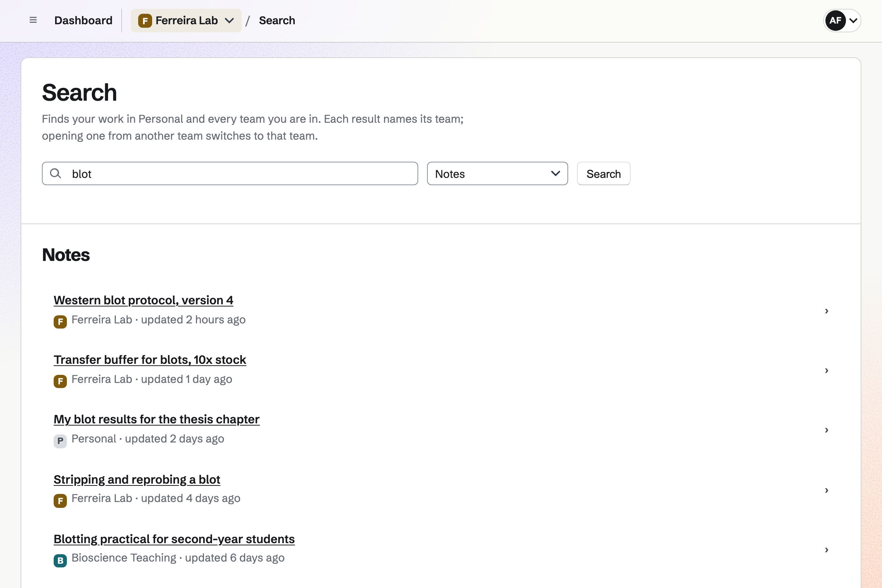Expand the Notes type filter dropdown
882x588 pixels.
(497, 173)
